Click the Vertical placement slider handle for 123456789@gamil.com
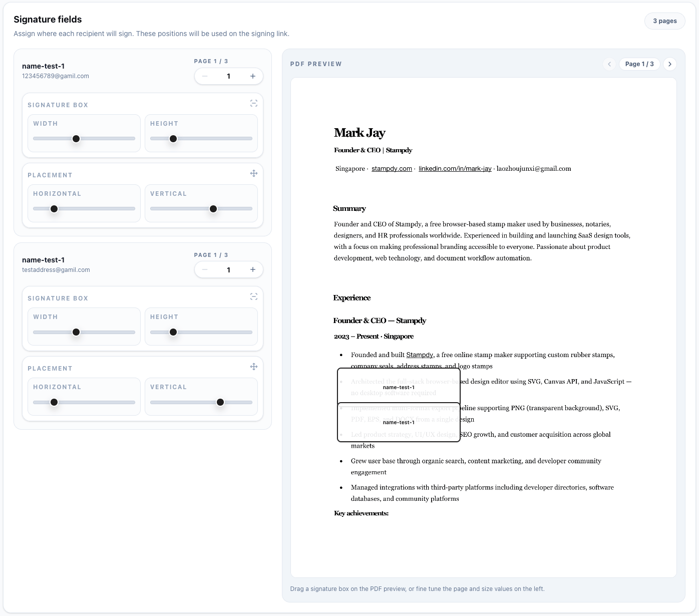The height and width of the screenshot is (616, 699). (213, 209)
